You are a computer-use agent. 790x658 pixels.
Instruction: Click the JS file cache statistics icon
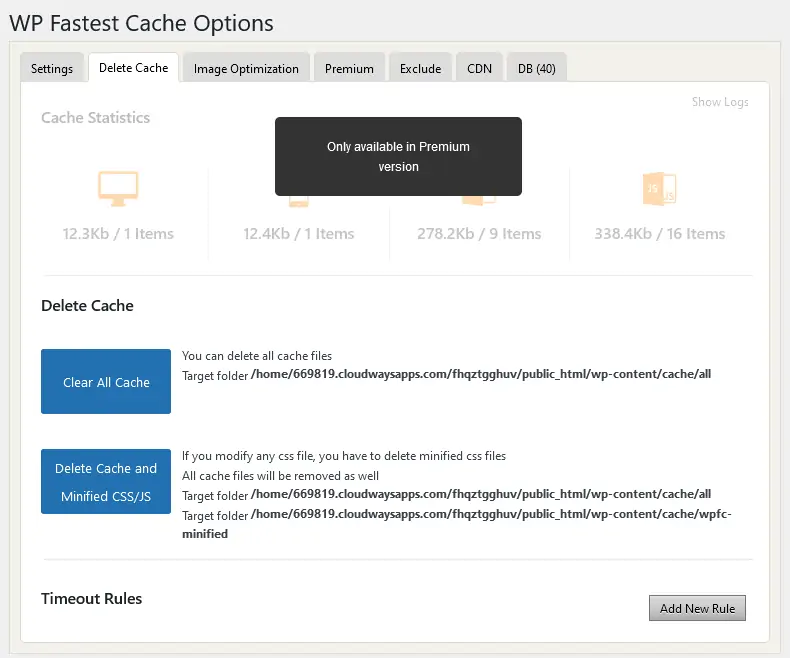(x=659, y=188)
